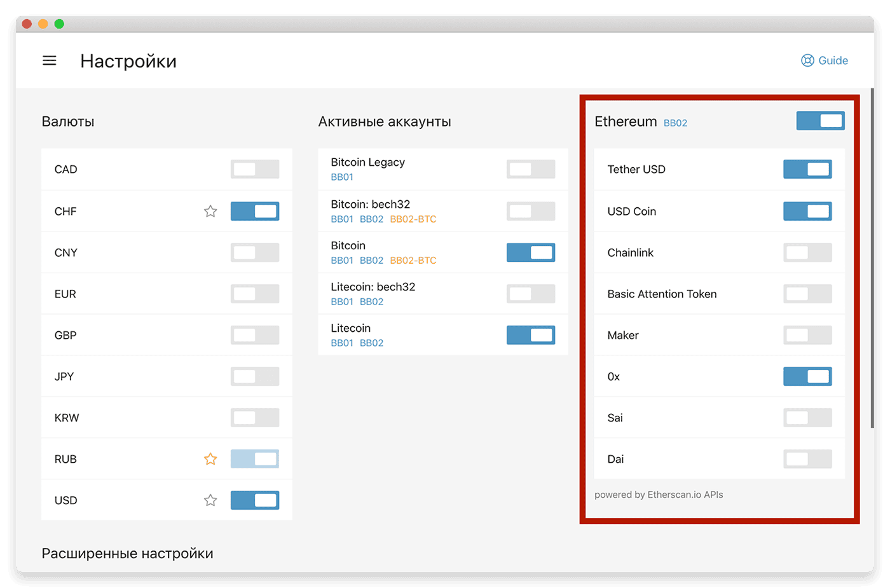Click the 'Настройки' page title

[x=128, y=61]
